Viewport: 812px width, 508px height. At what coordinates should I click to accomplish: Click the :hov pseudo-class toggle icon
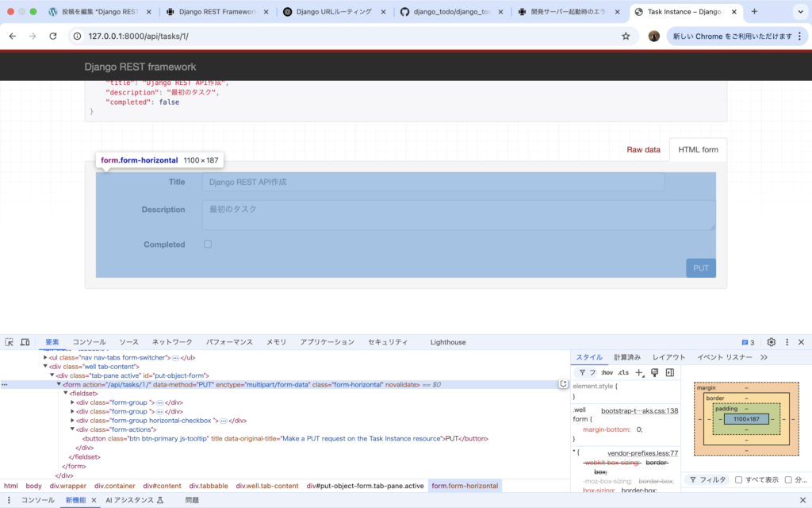pos(607,372)
